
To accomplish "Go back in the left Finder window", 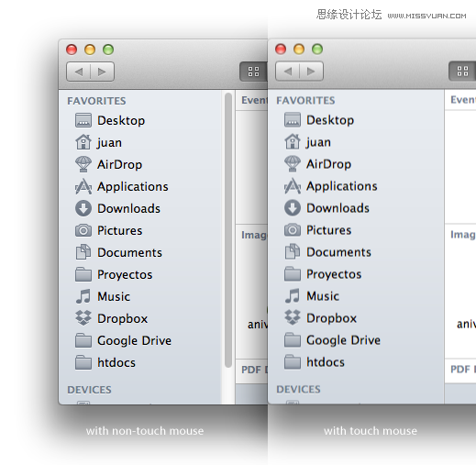I will (x=79, y=72).
